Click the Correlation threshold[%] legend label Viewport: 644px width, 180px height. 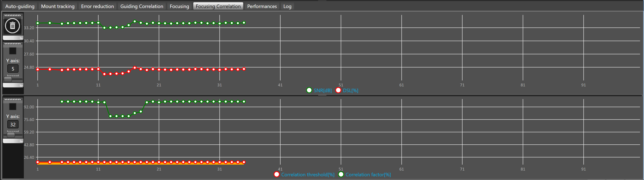tap(308, 175)
